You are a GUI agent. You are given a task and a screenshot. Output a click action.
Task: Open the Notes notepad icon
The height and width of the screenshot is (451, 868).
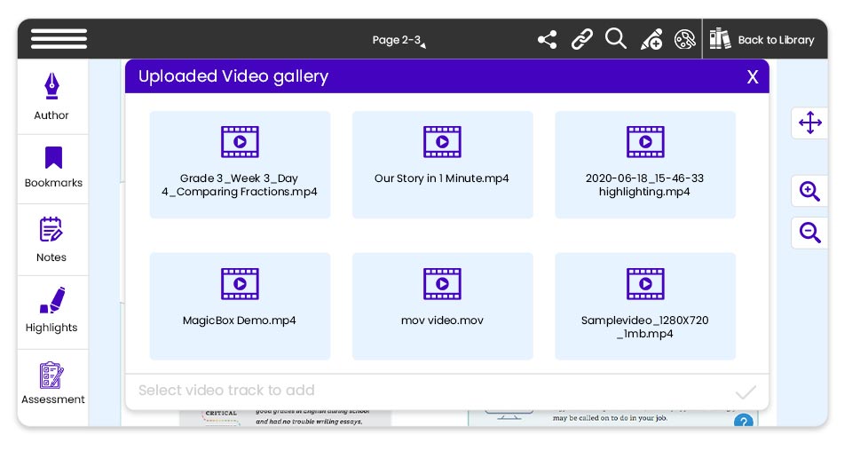pos(51,229)
